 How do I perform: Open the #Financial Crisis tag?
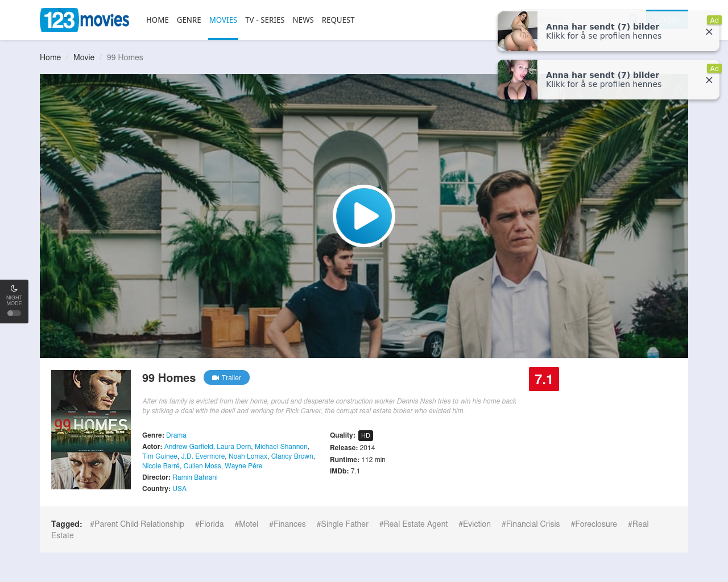pos(531,524)
